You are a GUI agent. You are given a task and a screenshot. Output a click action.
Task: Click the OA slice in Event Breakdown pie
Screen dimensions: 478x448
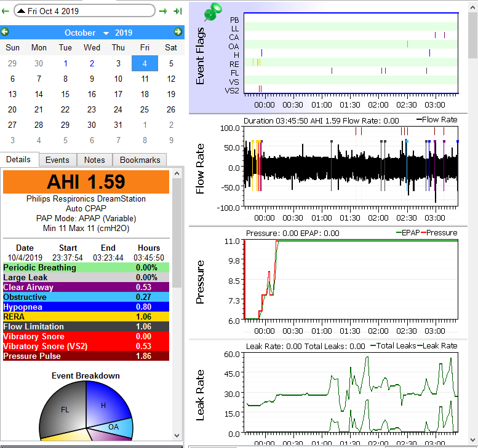pos(113,427)
